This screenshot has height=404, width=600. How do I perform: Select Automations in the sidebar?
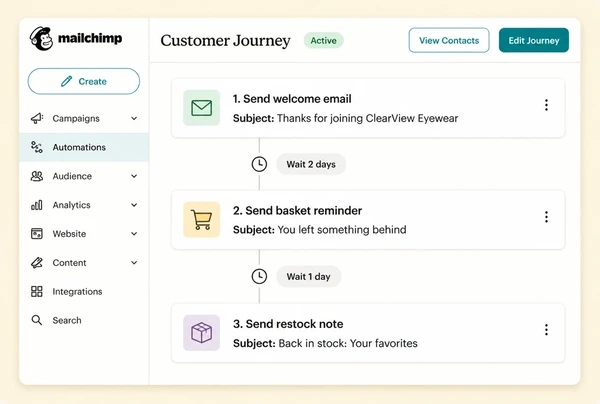84,147
